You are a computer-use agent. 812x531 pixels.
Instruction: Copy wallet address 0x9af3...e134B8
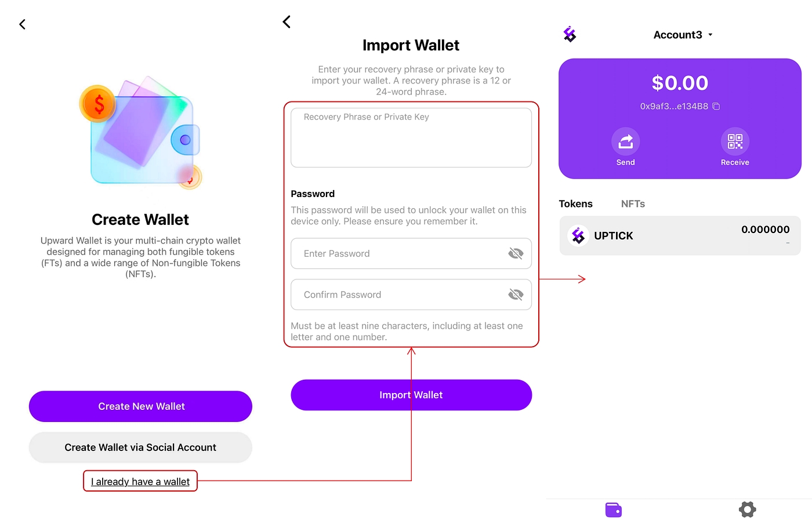(x=716, y=107)
